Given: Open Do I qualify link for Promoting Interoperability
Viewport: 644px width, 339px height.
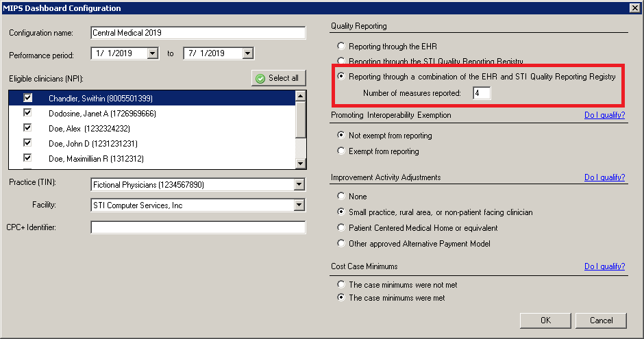Looking at the screenshot, I should tap(604, 115).
